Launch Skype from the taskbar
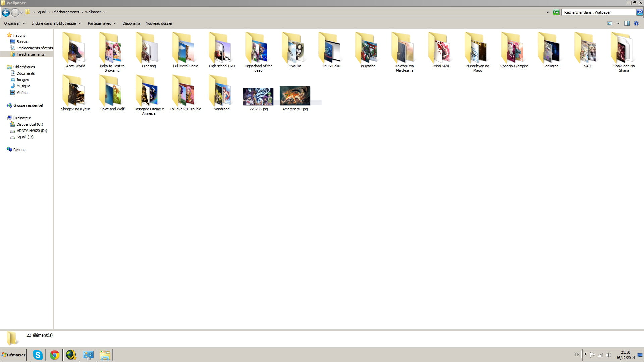The height and width of the screenshot is (362, 644). [38, 355]
